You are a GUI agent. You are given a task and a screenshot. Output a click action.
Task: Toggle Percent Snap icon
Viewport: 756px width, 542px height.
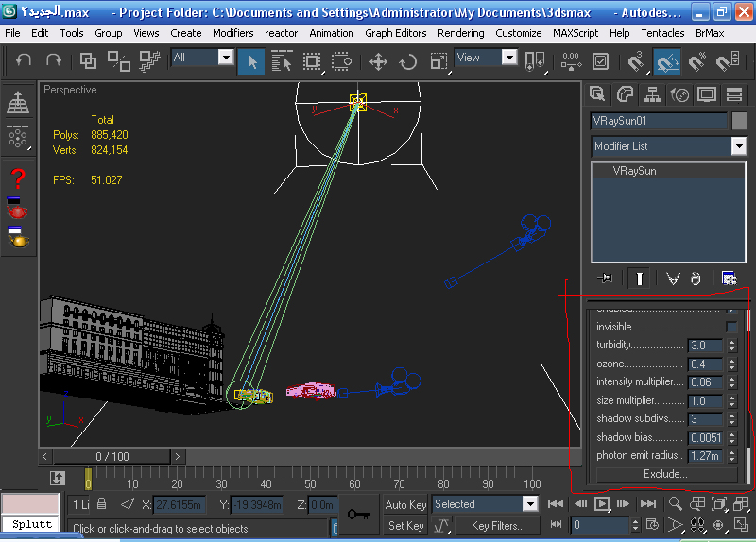point(696,61)
